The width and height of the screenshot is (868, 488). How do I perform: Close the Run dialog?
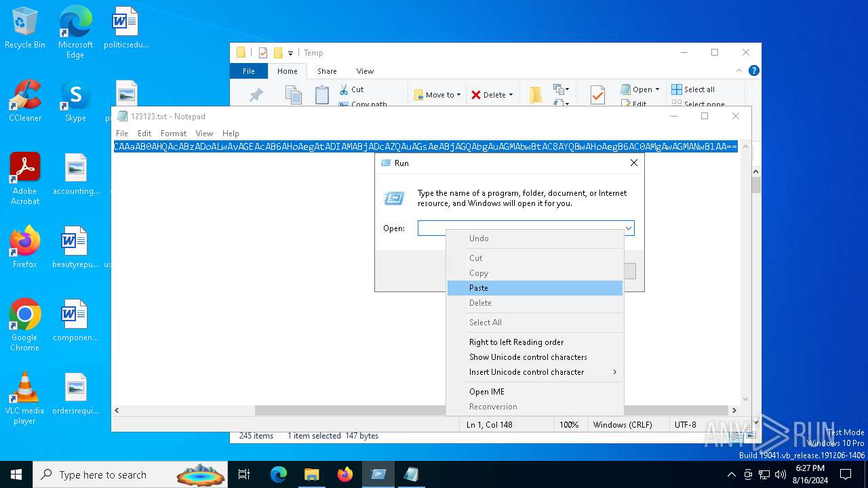(x=634, y=163)
